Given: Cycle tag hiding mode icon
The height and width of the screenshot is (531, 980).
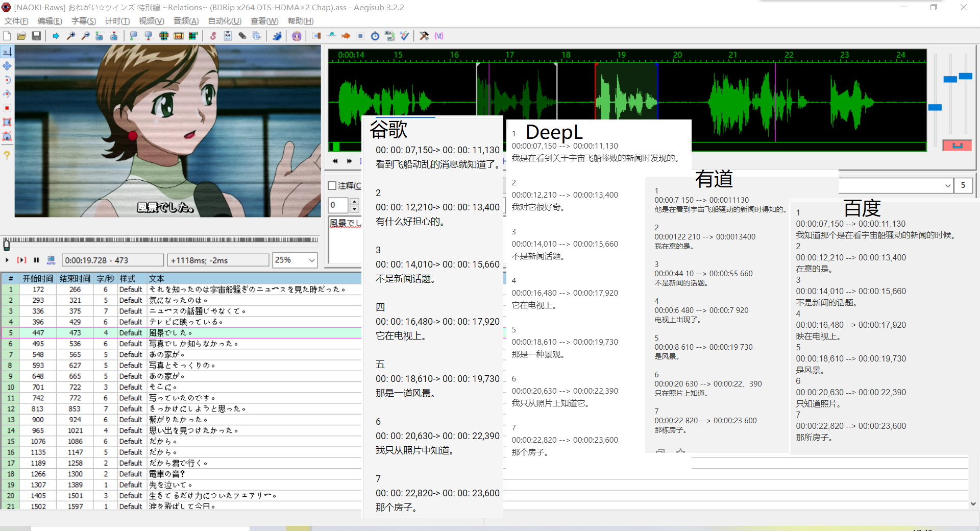Looking at the screenshot, I should pyautogui.click(x=439, y=36).
